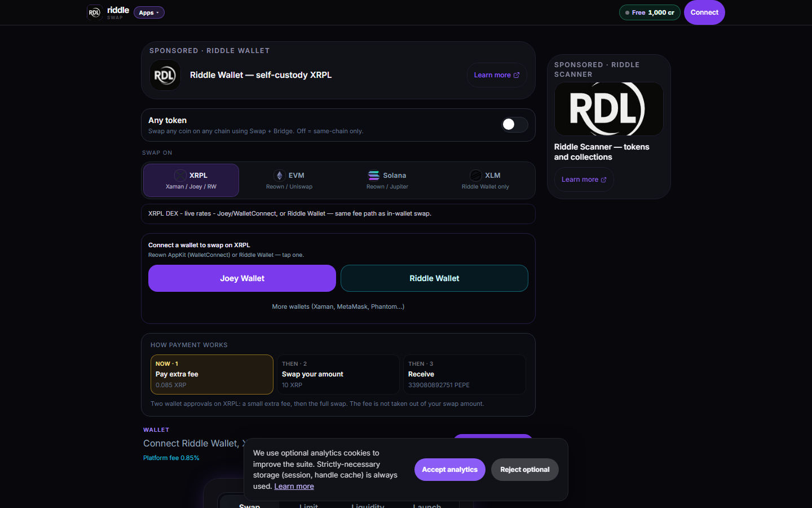
Task: Open cookie banner Learn more link
Action: coord(294,487)
